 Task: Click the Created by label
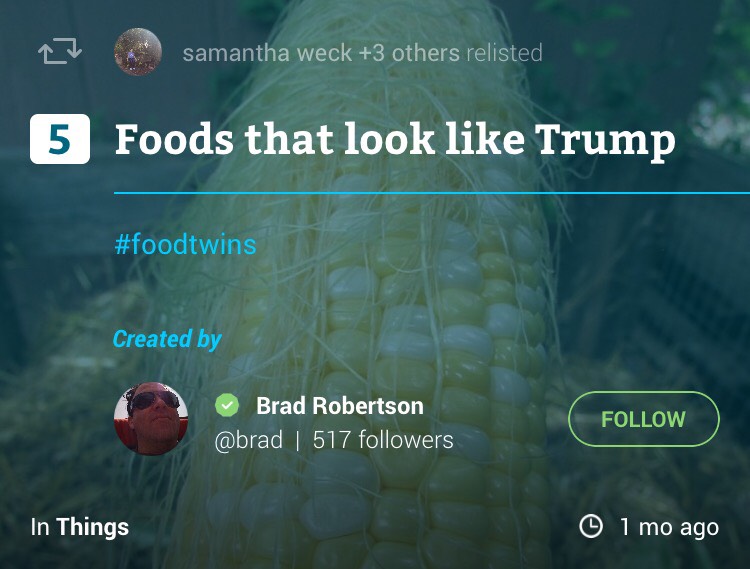(167, 339)
